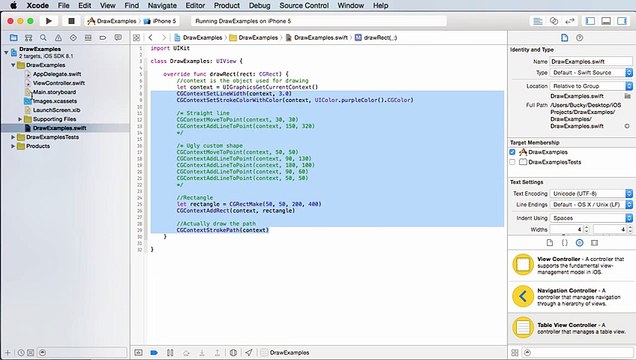
Task: Open the Xcode menu
Action: (38, 5)
